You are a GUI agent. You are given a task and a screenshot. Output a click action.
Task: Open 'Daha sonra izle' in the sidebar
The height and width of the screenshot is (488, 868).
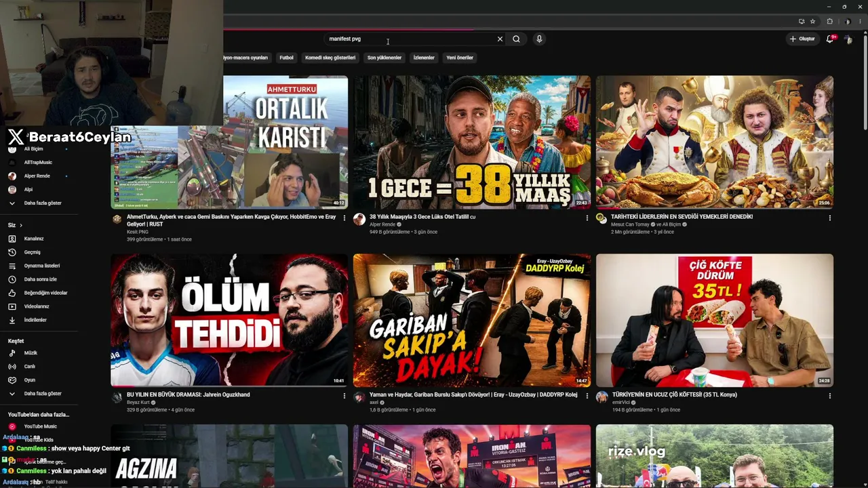38,279
